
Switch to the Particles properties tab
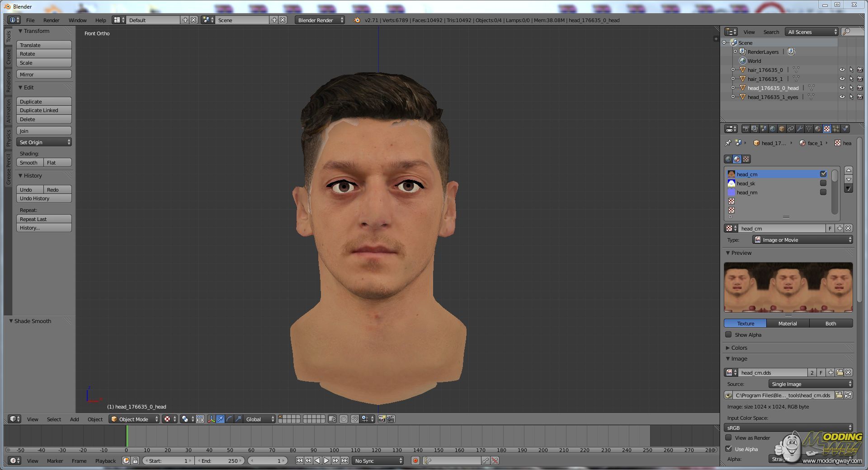coord(836,129)
